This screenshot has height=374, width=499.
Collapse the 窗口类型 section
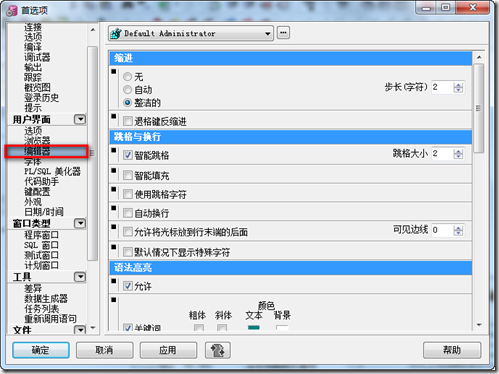(80, 223)
